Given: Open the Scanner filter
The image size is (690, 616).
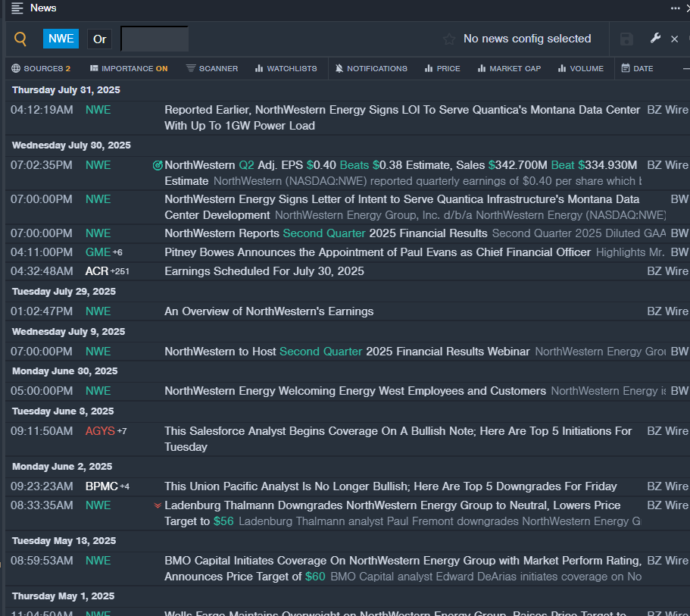Looking at the screenshot, I should pos(211,68).
